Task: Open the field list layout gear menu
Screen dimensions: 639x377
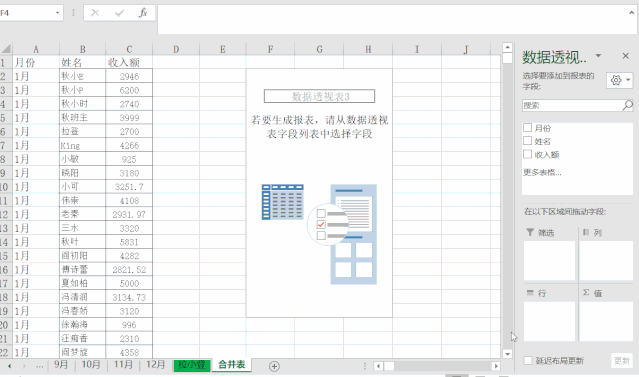Action: click(619, 80)
